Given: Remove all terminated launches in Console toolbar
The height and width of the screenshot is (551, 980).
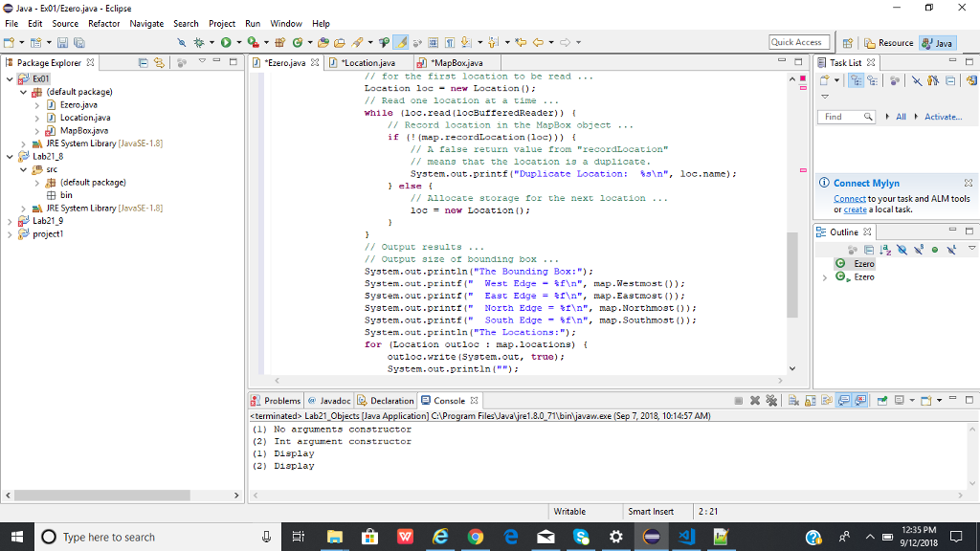Looking at the screenshot, I should click(x=771, y=401).
